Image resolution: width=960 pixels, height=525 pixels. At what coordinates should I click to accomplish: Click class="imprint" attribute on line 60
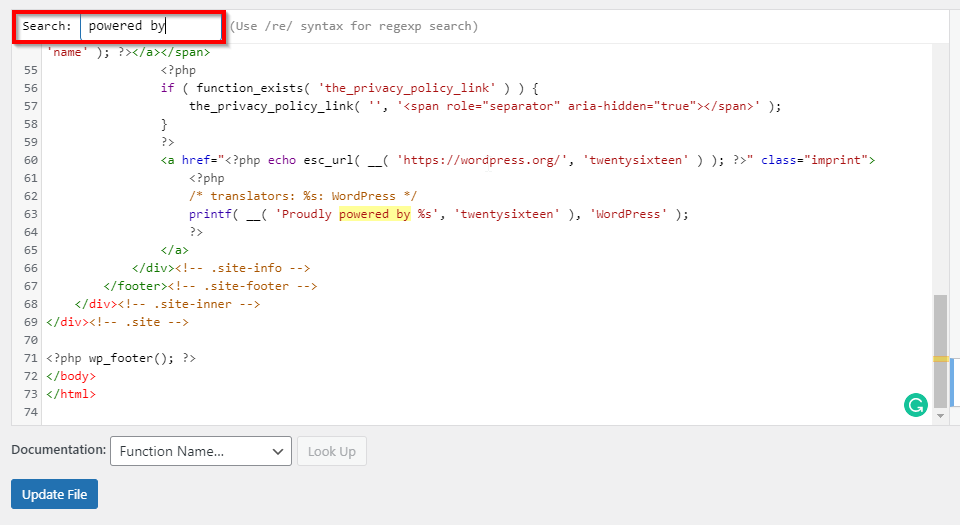click(x=814, y=160)
